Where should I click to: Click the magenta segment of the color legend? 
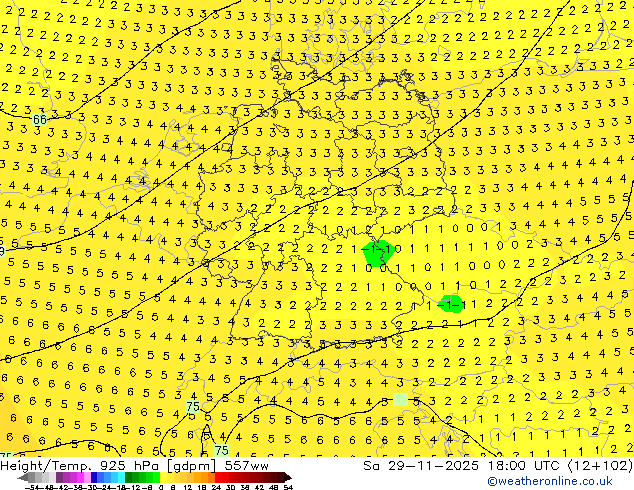coord(80,477)
